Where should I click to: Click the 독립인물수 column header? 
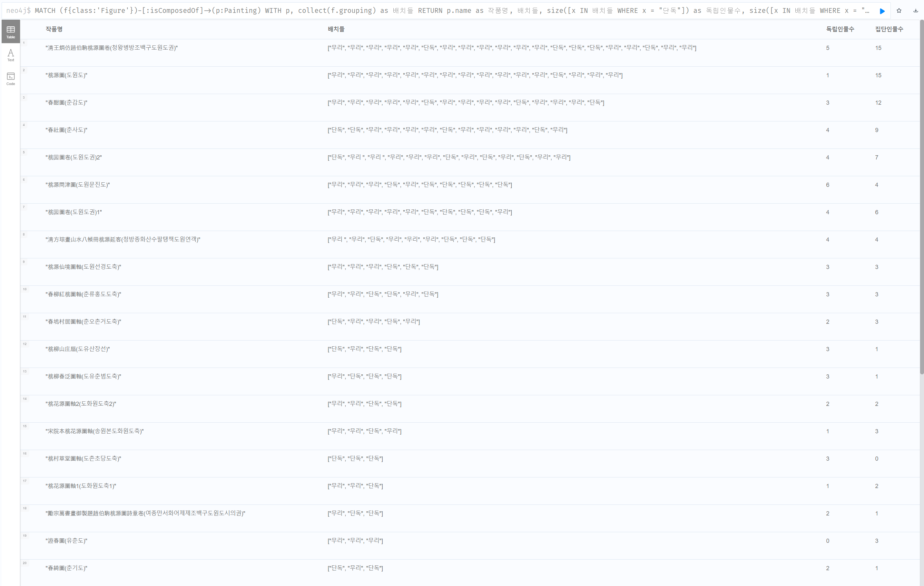[840, 29]
